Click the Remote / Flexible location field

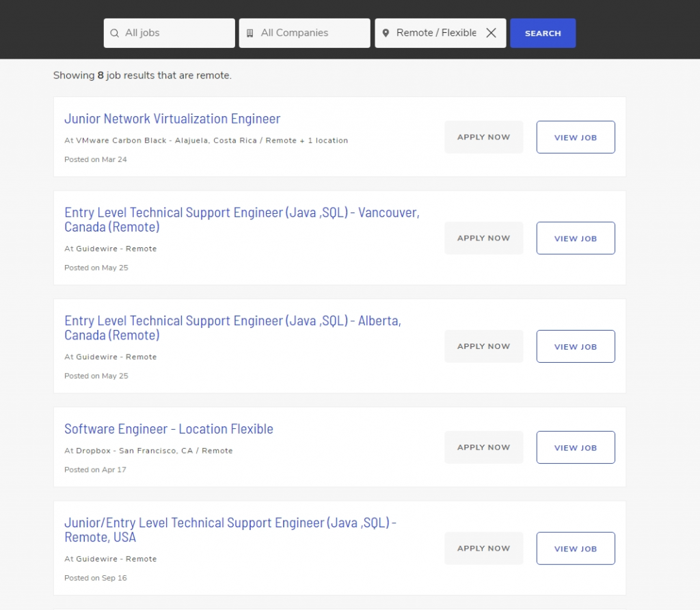pos(440,33)
